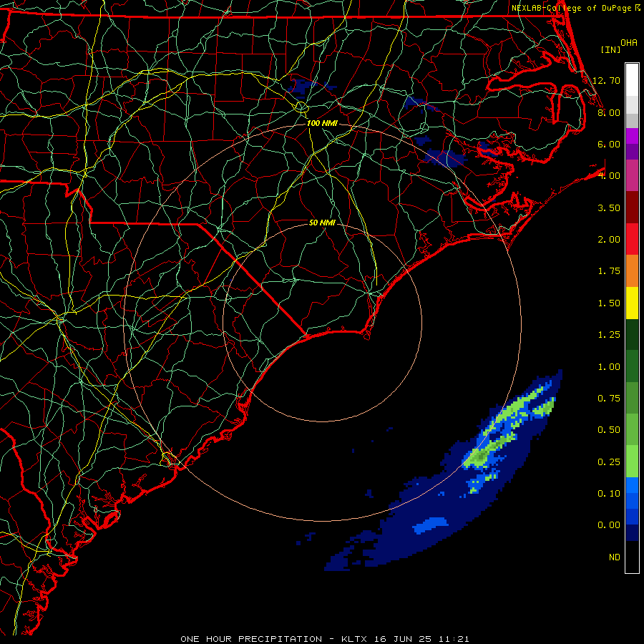This screenshot has height=644, width=644.
Task: Click the light green 0.25 legend swatch
Action: [632, 462]
